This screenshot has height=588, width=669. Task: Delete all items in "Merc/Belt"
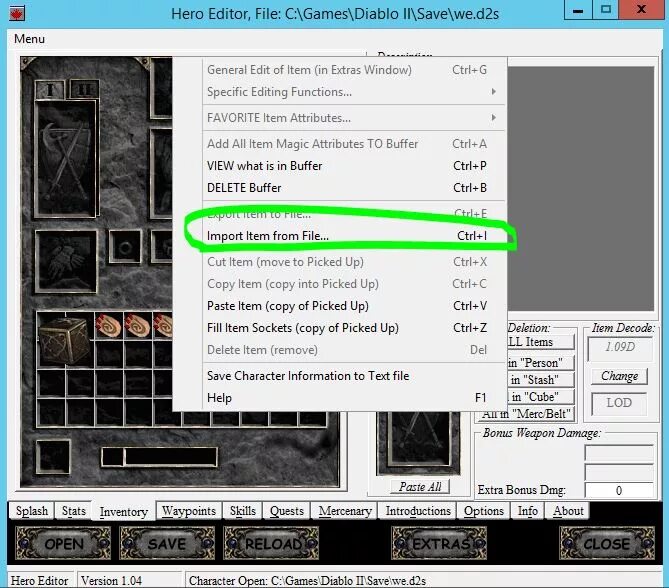coord(526,414)
